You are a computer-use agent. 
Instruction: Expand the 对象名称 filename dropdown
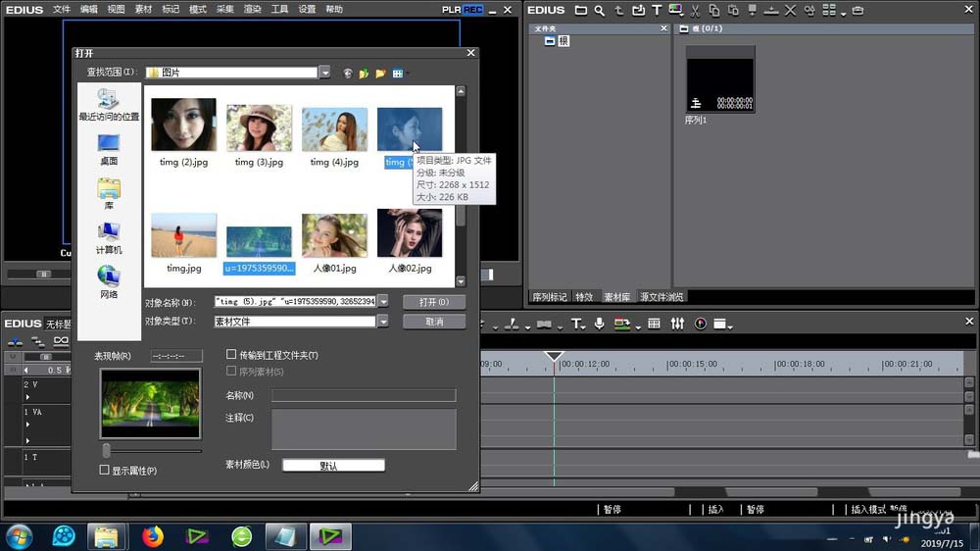[383, 302]
